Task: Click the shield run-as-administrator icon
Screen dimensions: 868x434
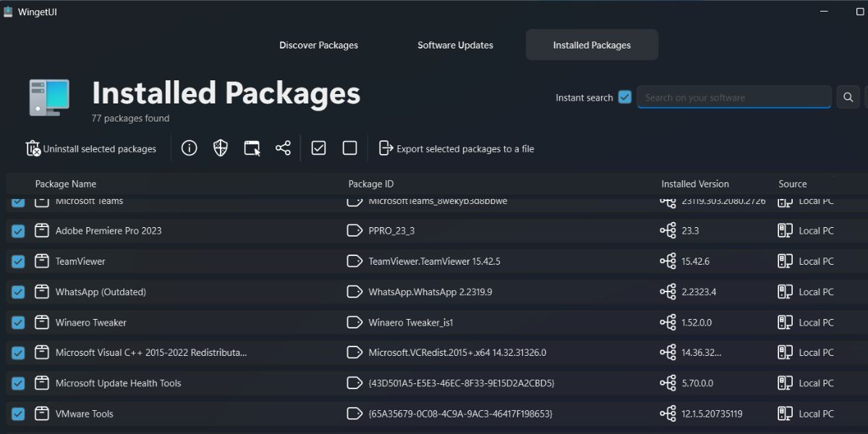Action: point(221,148)
